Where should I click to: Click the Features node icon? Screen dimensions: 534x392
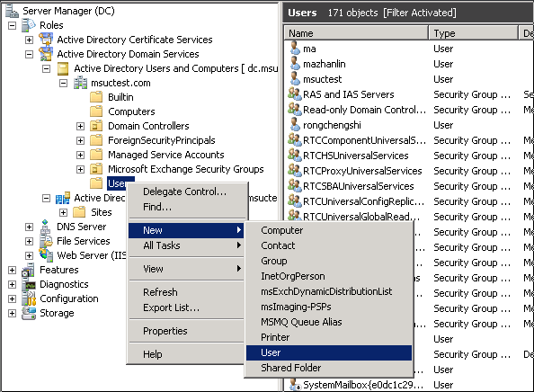click(28, 270)
